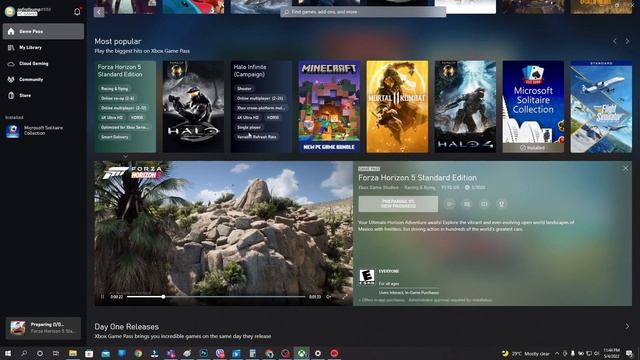
Task: Open the Microsoft Solitaire Collection tile
Action: (533, 107)
